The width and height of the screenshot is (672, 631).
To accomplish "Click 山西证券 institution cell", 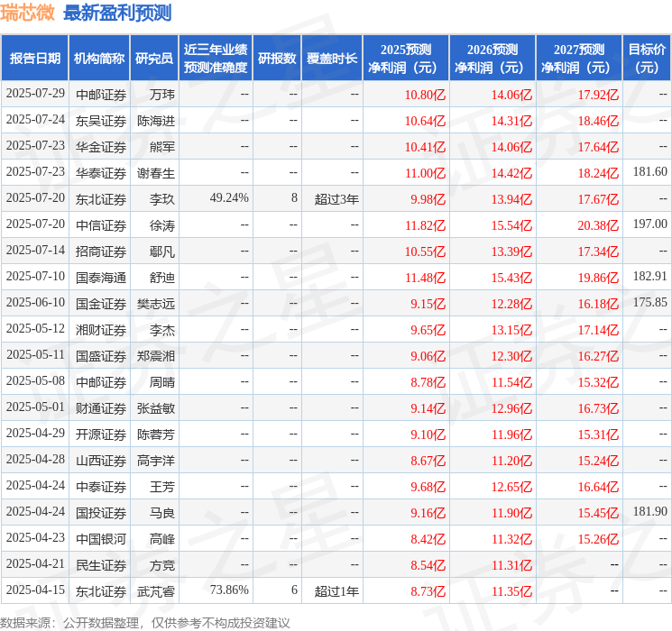I will click(101, 461).
